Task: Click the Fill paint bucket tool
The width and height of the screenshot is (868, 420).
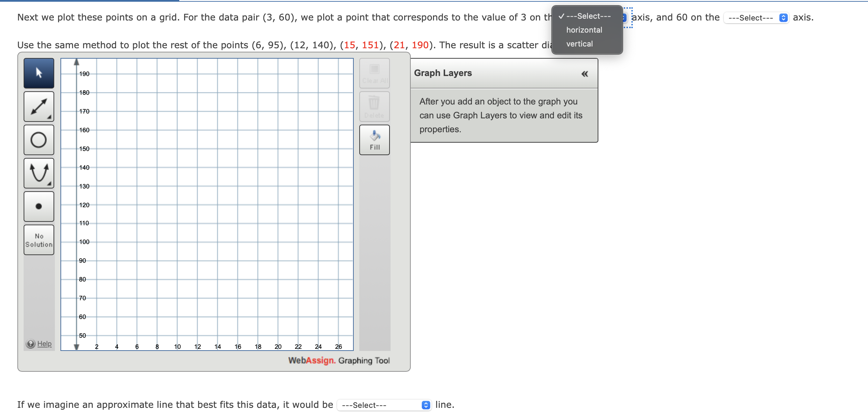Action: pos(374,140)
